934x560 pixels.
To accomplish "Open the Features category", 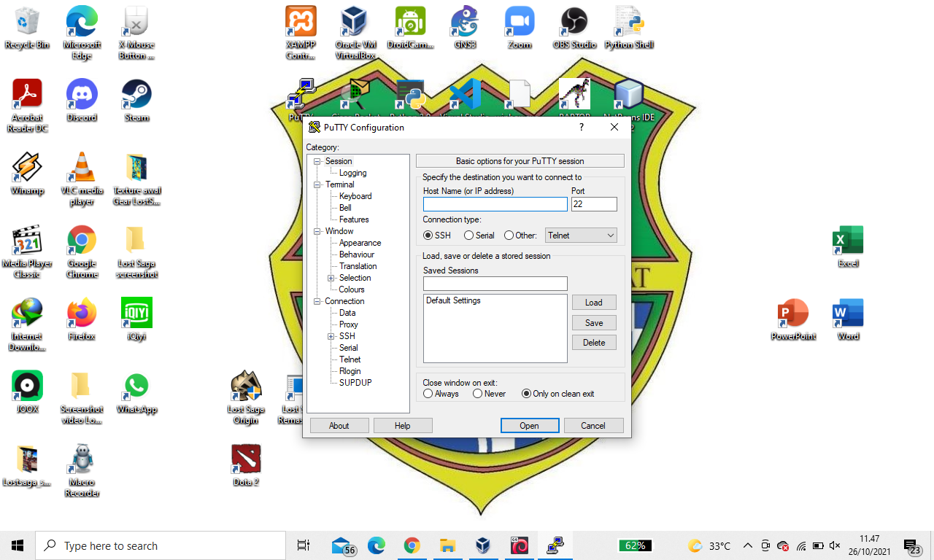I will [354, 219].
